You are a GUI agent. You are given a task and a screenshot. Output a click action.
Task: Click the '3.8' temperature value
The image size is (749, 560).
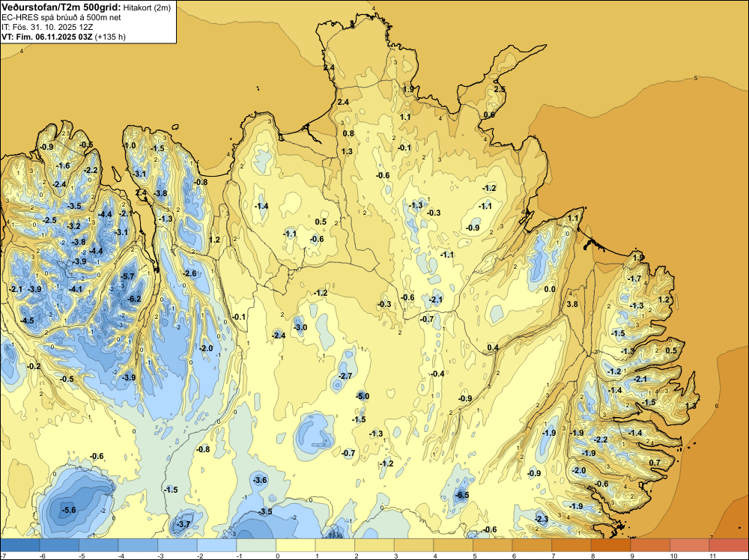[x=572, y=304]
